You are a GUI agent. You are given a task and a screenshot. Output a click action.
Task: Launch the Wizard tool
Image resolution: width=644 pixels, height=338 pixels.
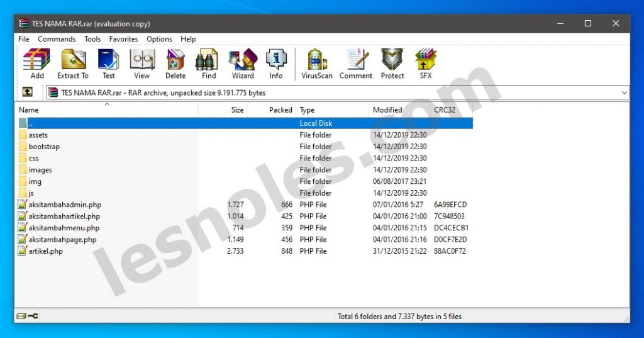tap(243, 64)
